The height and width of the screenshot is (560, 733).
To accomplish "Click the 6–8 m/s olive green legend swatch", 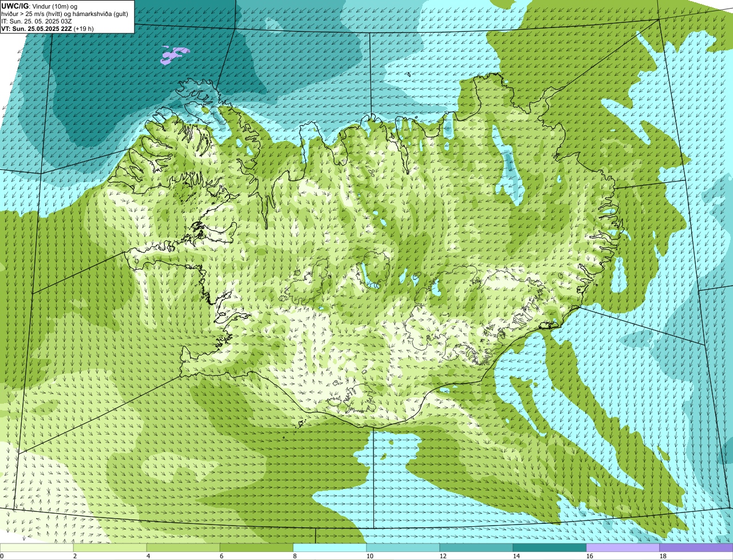I will click(257, 547).
